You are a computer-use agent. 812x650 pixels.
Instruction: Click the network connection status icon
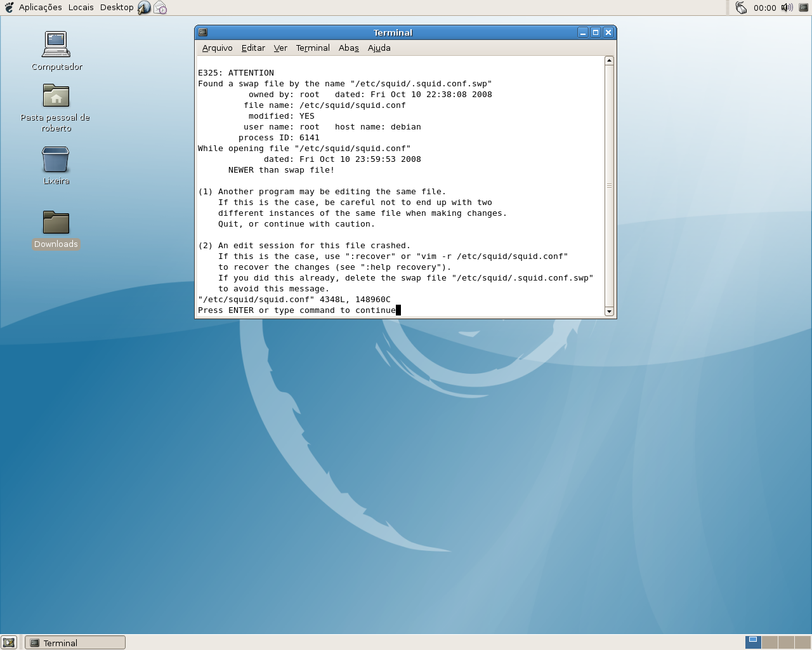pyautogui.click(x=741, y=8)
